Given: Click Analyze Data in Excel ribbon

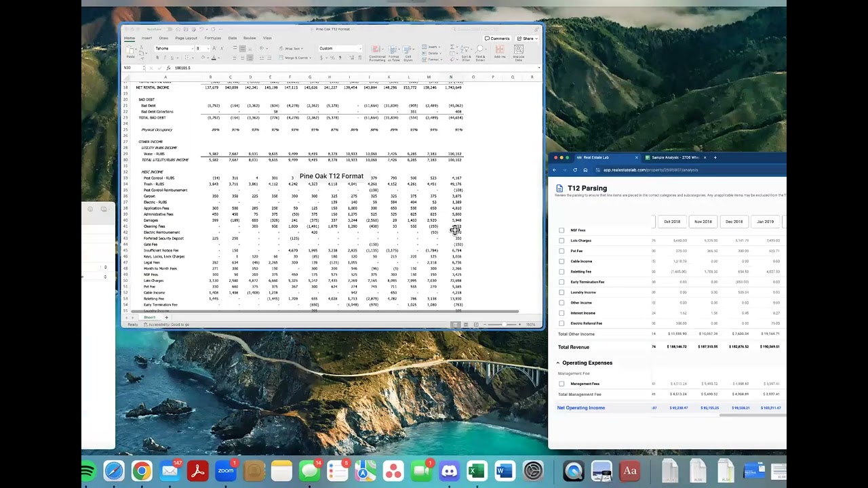Looking at the screenshot, I should 519,54.
